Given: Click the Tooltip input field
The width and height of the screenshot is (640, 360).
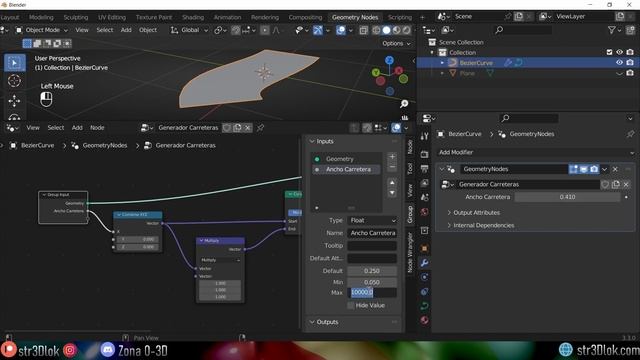Looking at the screenshot, I should coord(372,246).
